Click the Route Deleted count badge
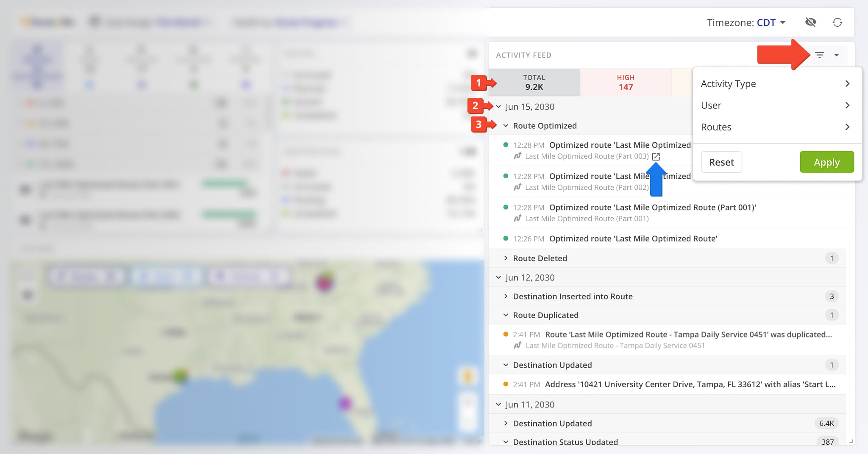This screenshot has height=454, width=868. [832, 258]
